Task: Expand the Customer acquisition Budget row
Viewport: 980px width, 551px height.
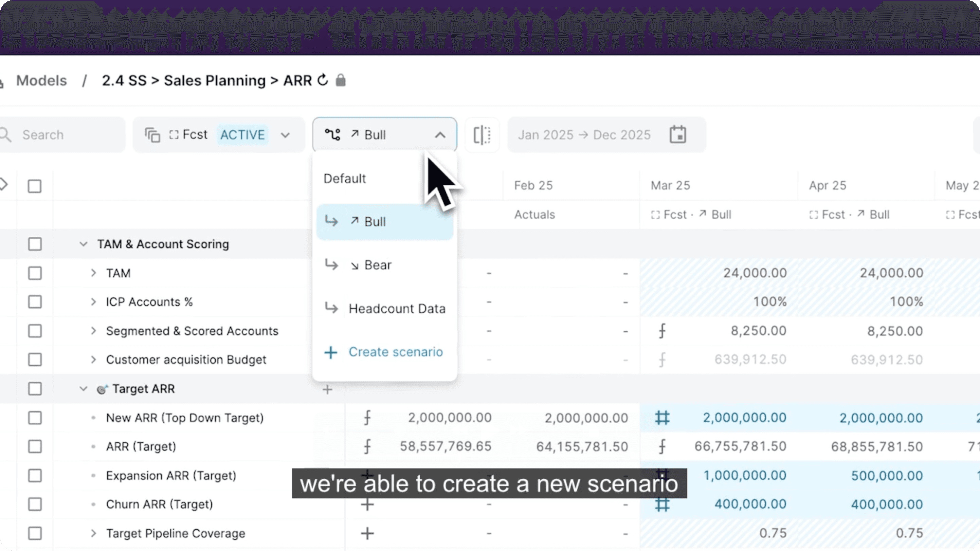Action: pyautogui.click(x=94, y=360)
